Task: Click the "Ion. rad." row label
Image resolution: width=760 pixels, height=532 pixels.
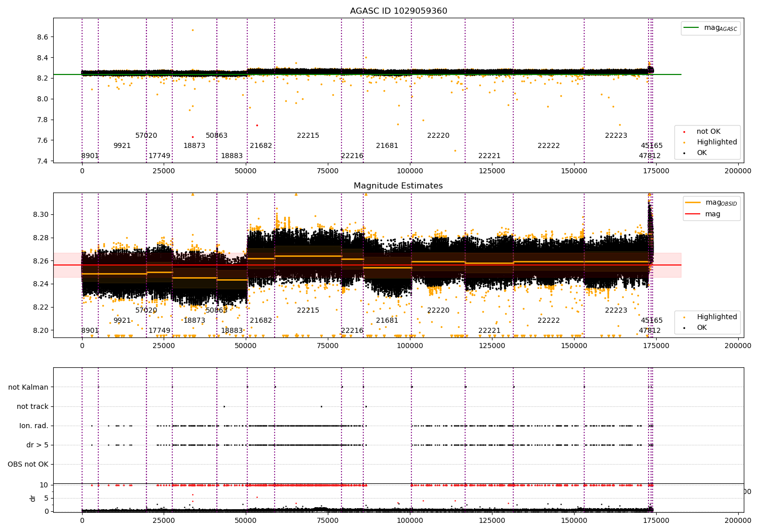Action: [x=34, y=426]
